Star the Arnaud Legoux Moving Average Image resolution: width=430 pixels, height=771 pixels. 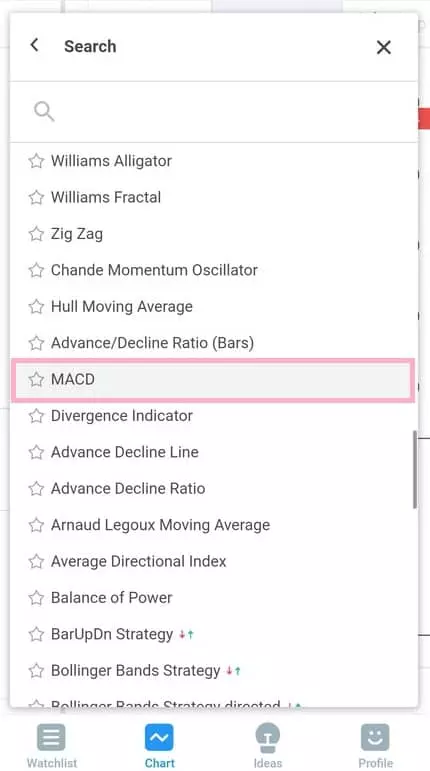click(x=36, y=525)
